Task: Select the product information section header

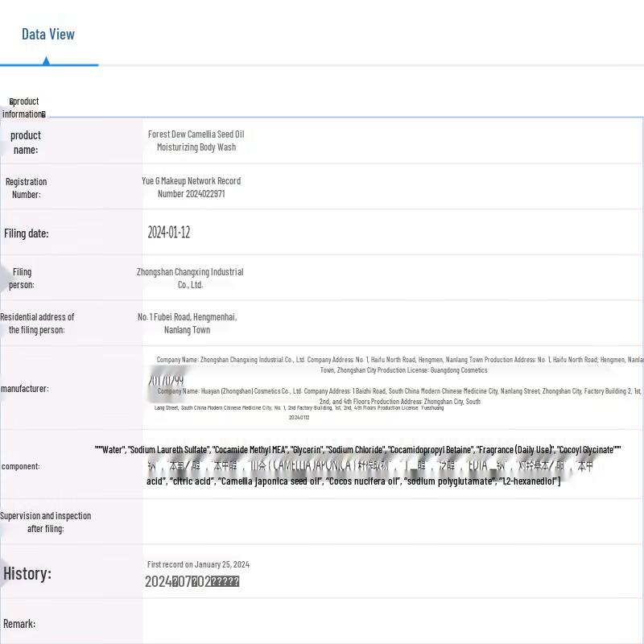Action: [x=23, y=108]
